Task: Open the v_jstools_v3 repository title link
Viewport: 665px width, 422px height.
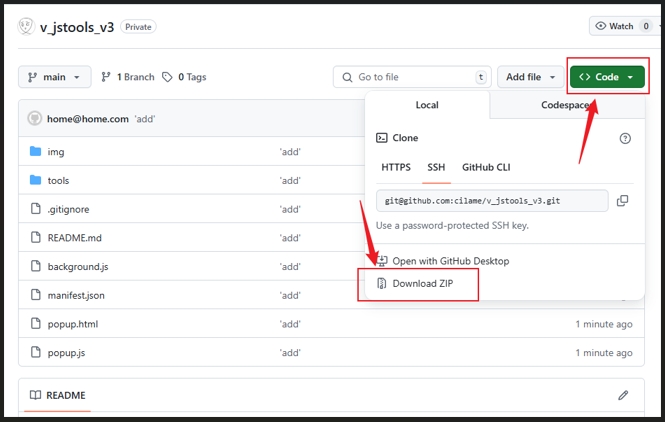Action: coord(77,27)
